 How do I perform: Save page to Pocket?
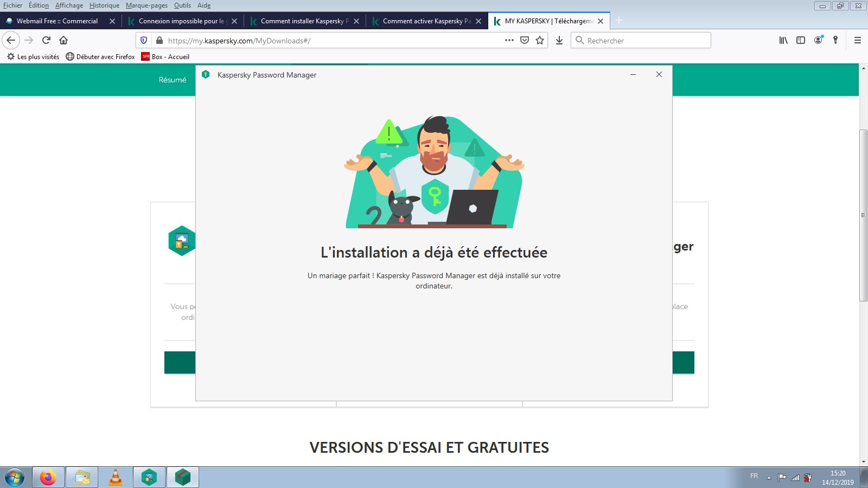pos(525,40)
